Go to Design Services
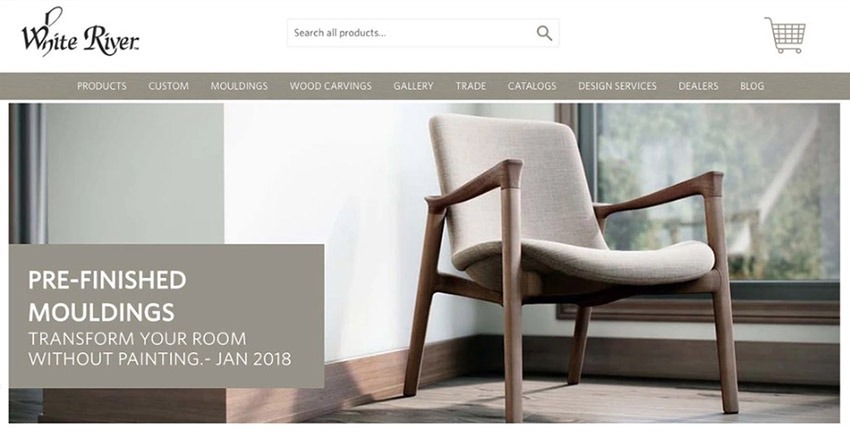Viewport: 850px width, 440px height. (617, 86)
